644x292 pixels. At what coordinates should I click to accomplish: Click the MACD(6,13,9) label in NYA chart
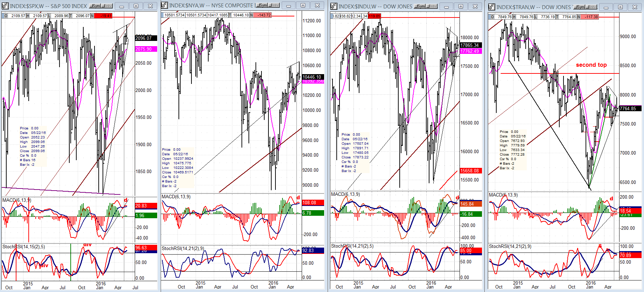(x=176, y=197)
